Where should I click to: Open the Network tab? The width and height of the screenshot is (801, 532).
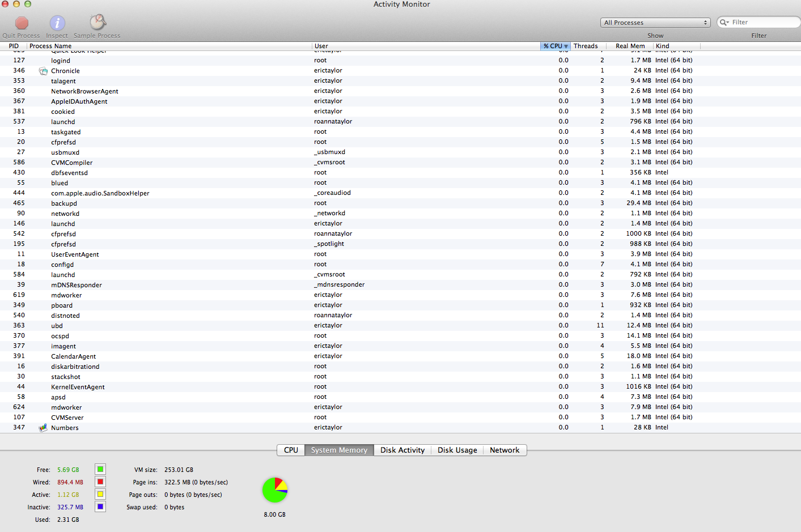tap(505, 450)
